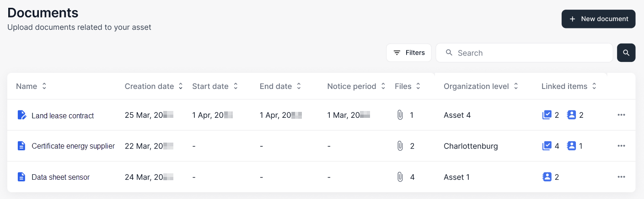This screenshot has width=644, height=199.
Task: Click document icon beside Land lease contract
Action: [21, 115]
